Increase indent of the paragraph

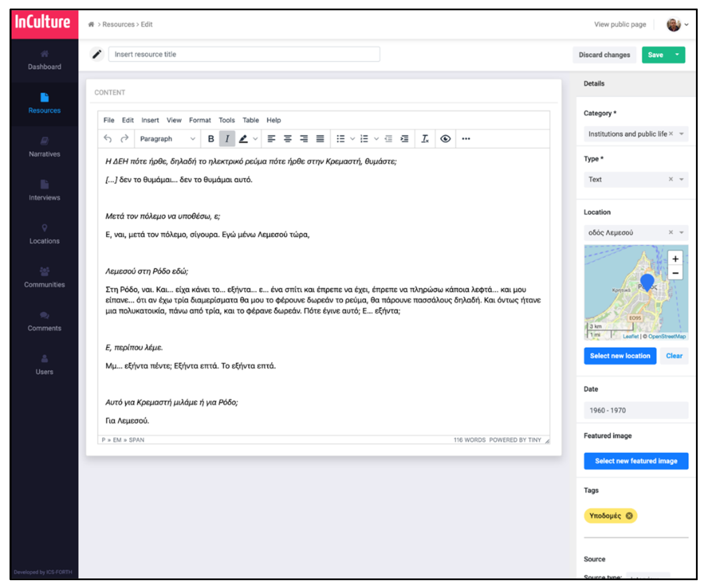coord(404,139)
